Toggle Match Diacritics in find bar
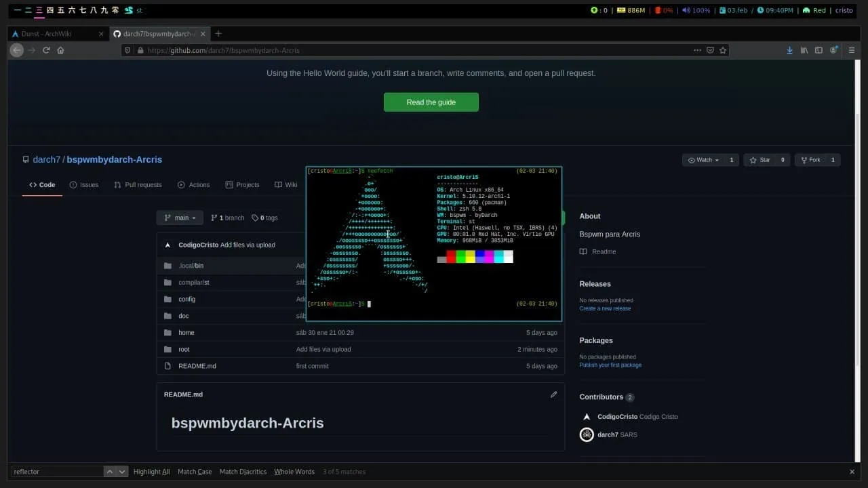 243,472
